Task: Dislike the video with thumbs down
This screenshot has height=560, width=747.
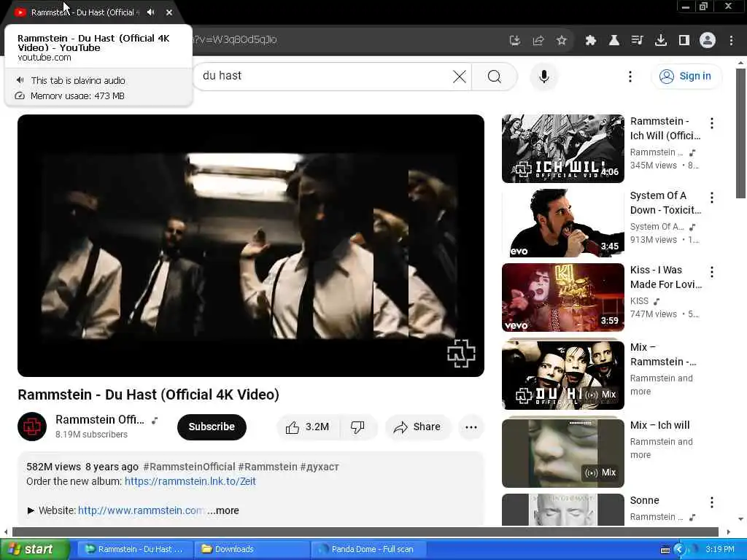Action: pyautogui.click(x=357, y=427)
